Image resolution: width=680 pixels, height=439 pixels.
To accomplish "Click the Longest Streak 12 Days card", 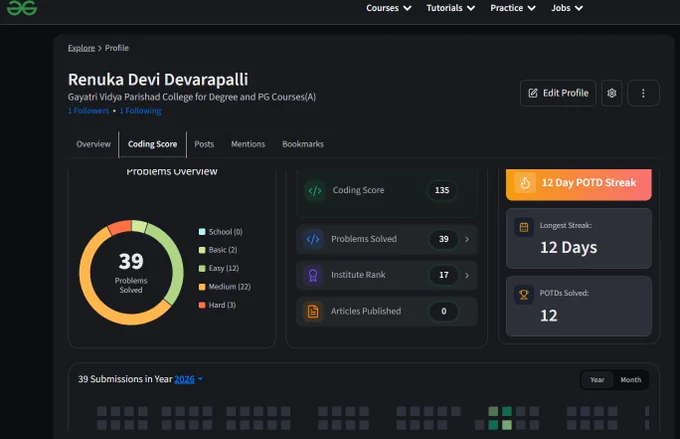I will pos(579,239).
